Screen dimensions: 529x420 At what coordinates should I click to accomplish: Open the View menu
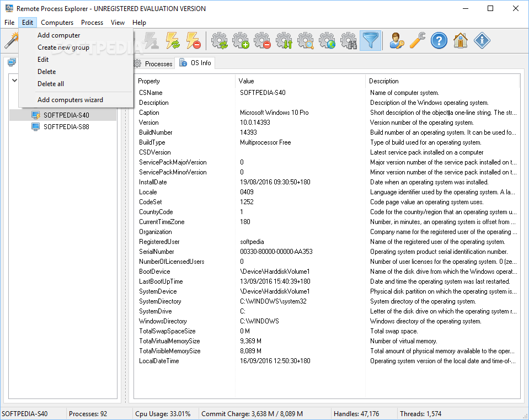[117, 22]
